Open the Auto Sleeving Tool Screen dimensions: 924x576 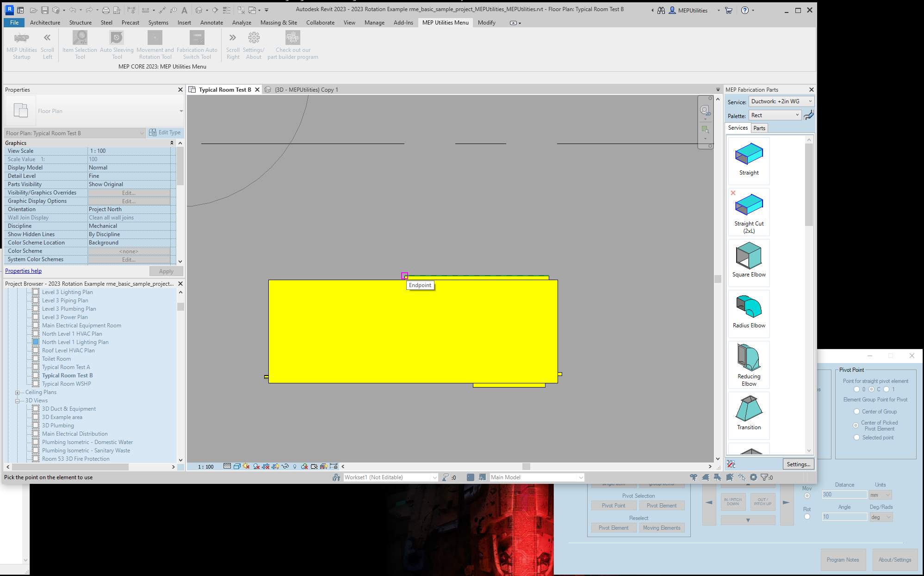tap(117, 38)
